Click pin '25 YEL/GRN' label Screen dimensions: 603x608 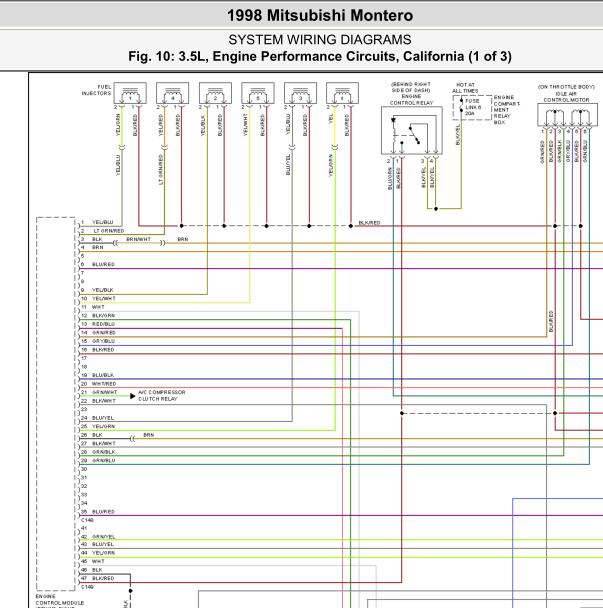98,427
